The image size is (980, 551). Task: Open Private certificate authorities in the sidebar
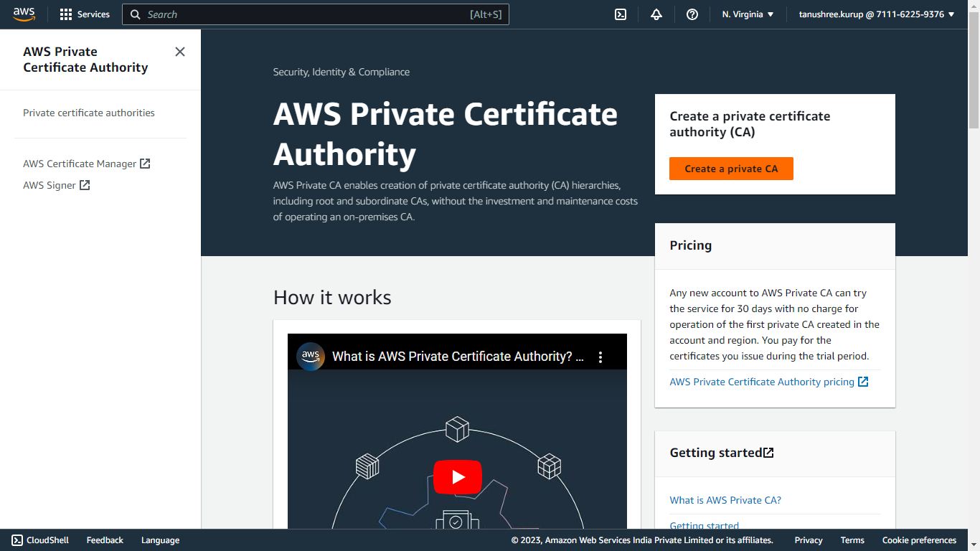(x=89, y=113)
